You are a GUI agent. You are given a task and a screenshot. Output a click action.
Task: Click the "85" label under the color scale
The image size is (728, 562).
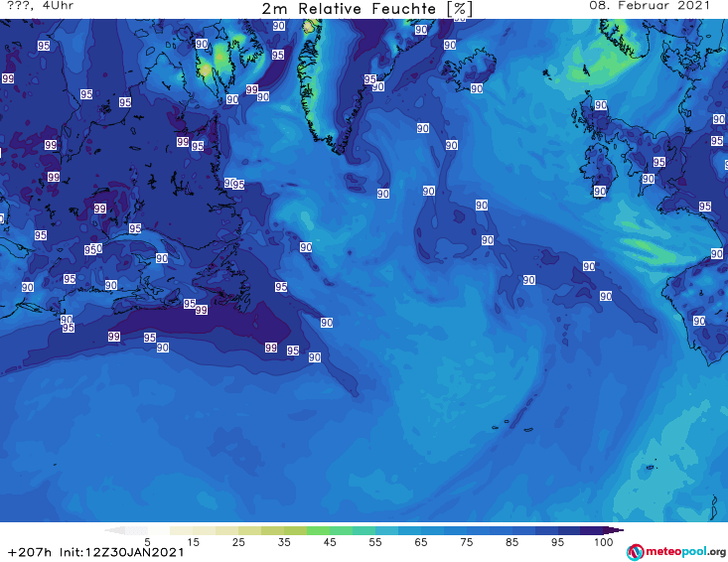(511, 542)
